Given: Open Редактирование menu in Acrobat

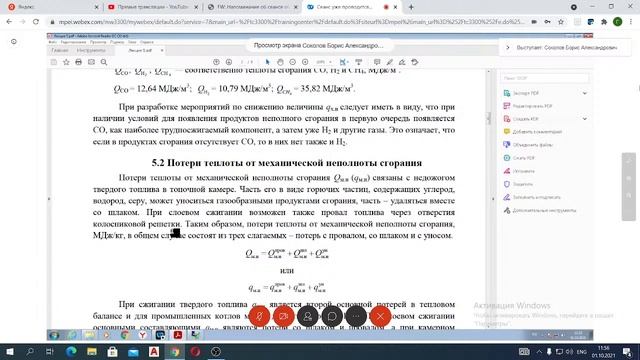Looking at the screenshot, I should click(73, 42).
